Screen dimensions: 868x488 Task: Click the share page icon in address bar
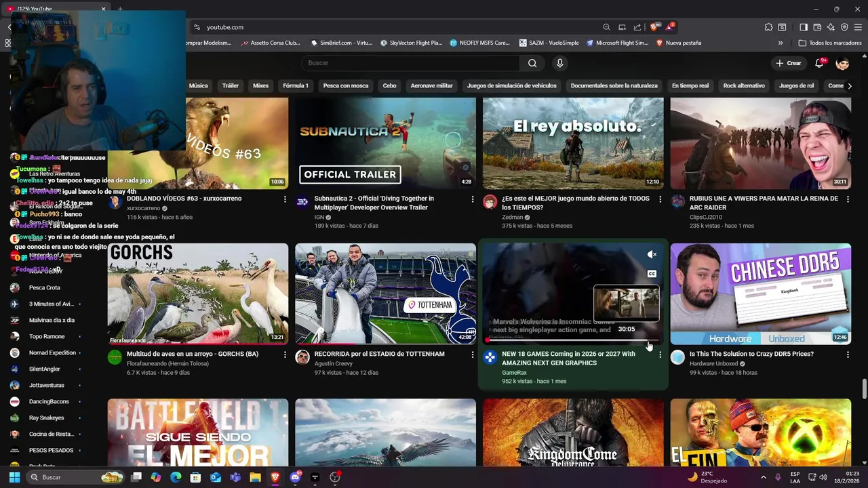pyautogui.click(x=637, y=27)
